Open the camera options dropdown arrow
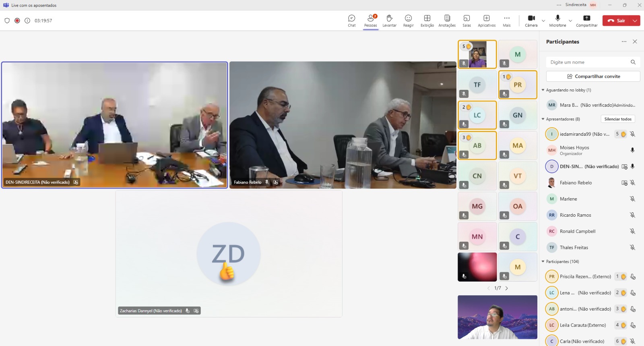The image size is (644, 346). click(x=543, y=21)
